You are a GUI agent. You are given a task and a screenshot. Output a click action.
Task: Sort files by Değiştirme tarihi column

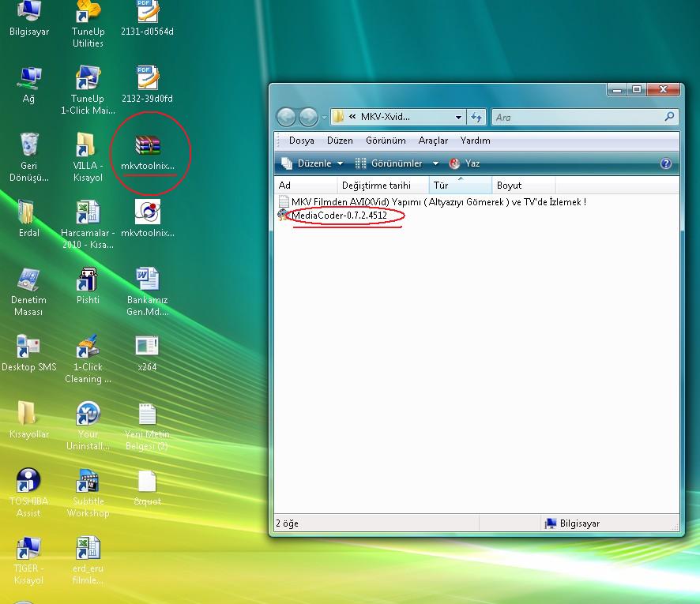pos(375,186)
